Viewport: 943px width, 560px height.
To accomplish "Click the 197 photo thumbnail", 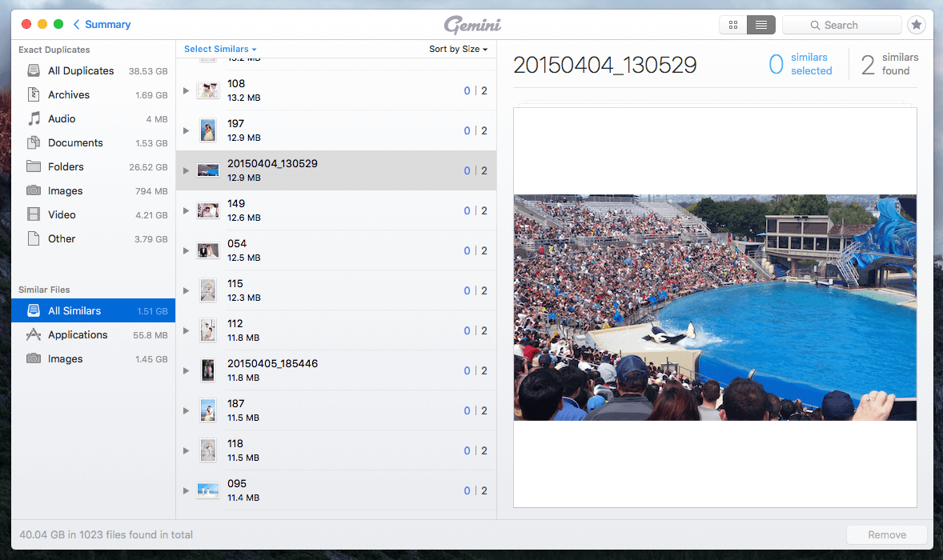I will pos(208,130).
